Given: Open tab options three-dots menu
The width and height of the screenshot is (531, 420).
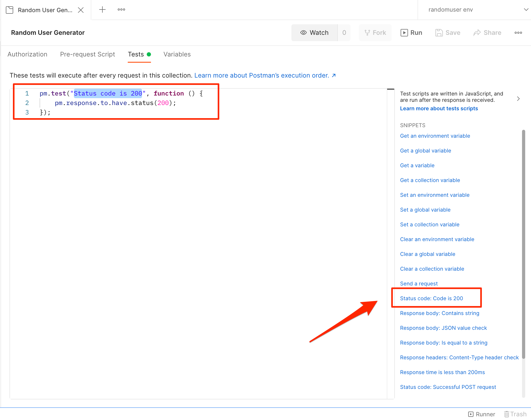Looking at the screenshot, I should click(x=121, y=10).
